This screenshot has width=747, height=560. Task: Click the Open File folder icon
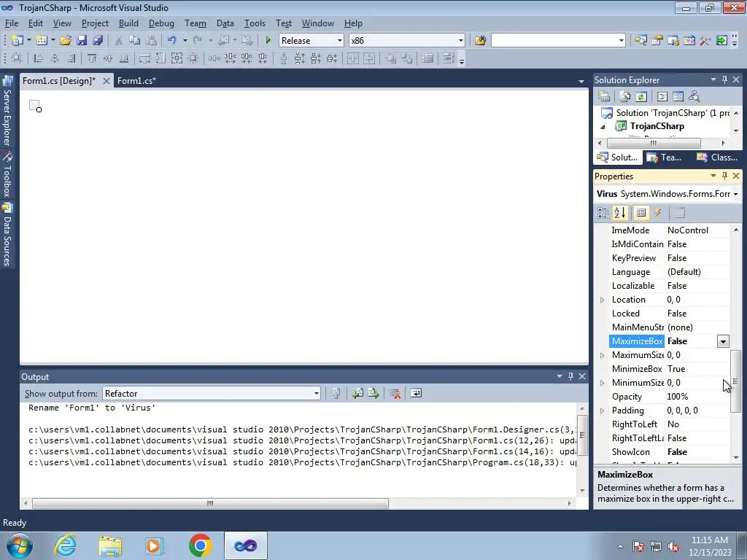coord(65,41)
